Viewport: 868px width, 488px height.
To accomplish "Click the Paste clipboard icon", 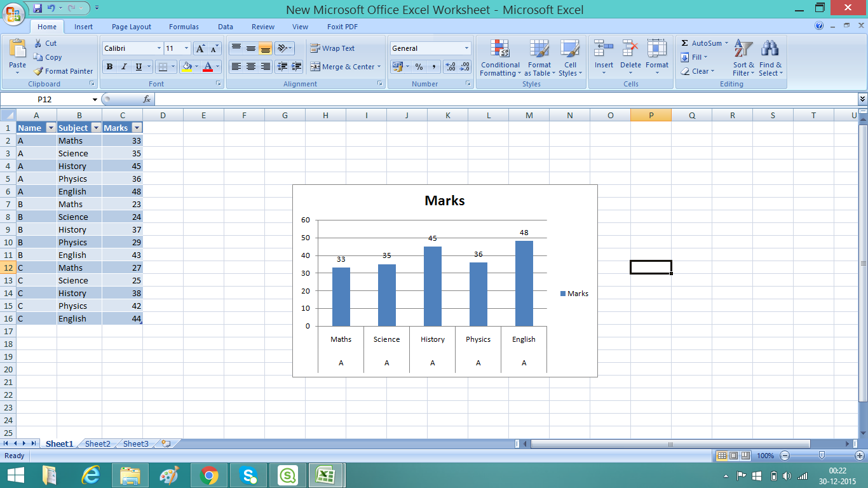I will pyautogui.click(x=18, y=49).
